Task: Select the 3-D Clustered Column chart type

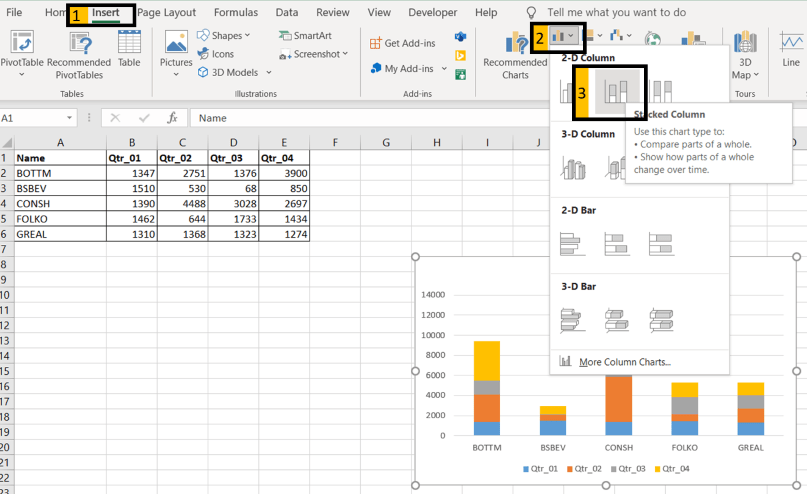Action: [x=573, y=168]
